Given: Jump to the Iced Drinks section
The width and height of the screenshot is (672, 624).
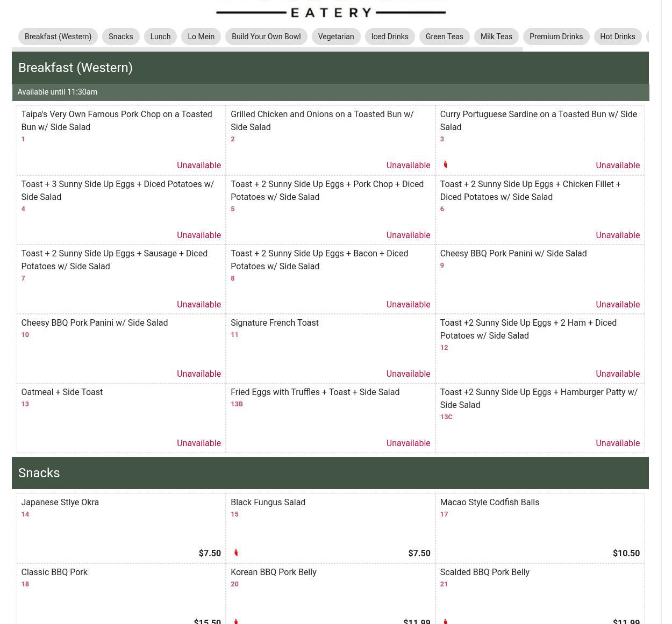Looking at the screenshot, I should click(389, 37).
